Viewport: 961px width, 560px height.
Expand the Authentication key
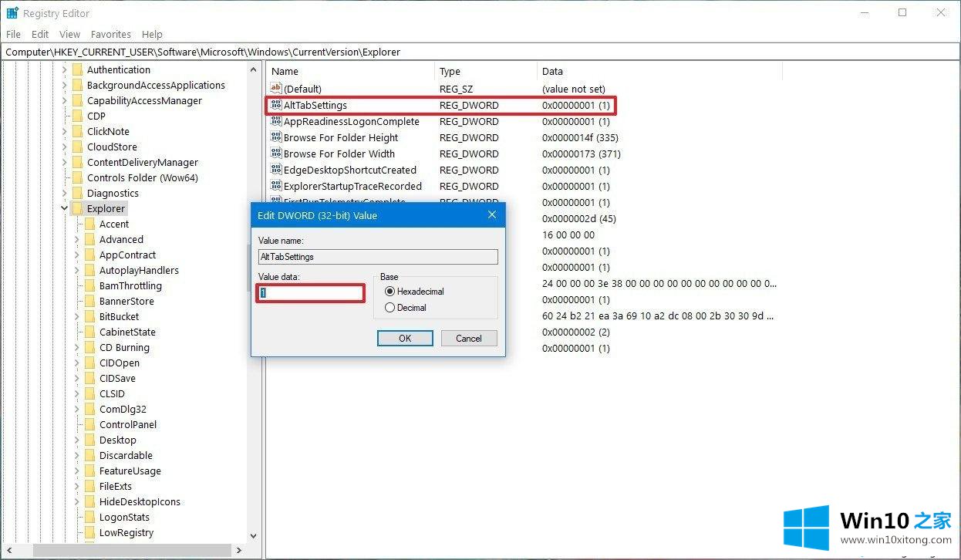point(64,69)
